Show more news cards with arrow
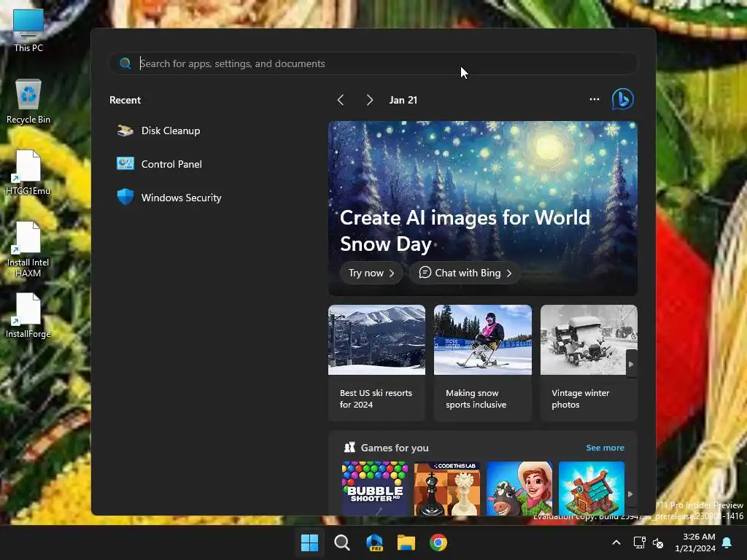 coord(631,364)
